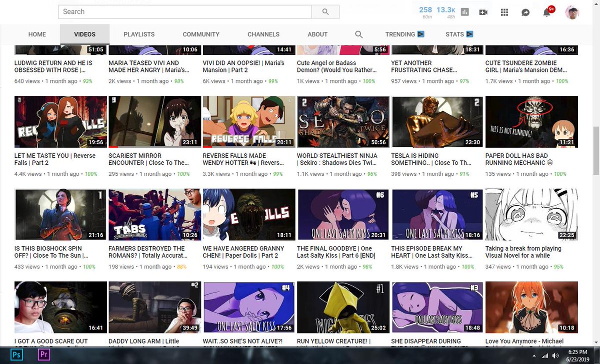The height and width of the screenshot is (364, 600).
Task: Focus the Search input field
Action: (185, 11)
